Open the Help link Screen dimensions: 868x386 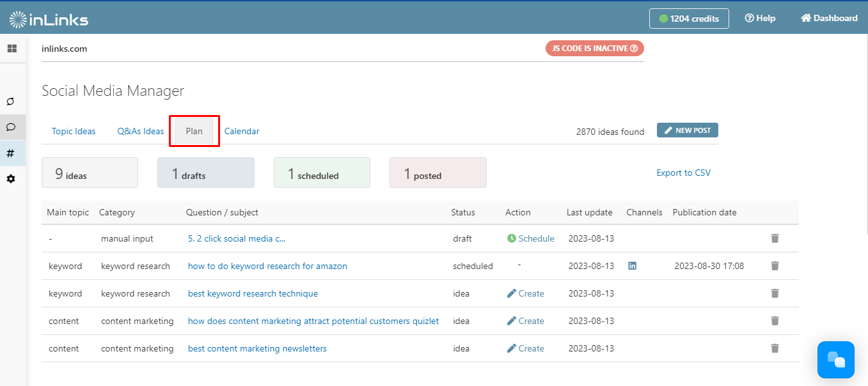click(760, 19)
